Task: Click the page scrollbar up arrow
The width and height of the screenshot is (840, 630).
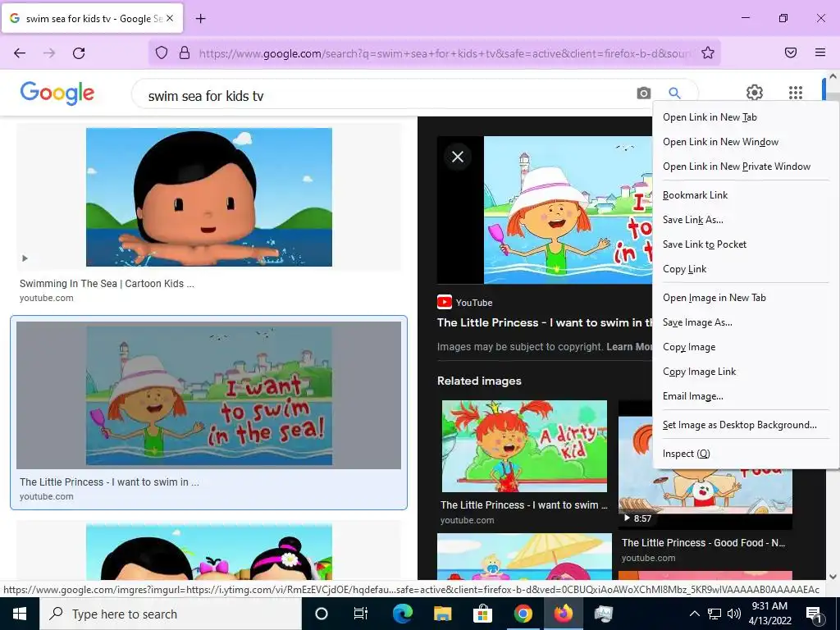Action: pyautogui.click(x=833, y=76)
